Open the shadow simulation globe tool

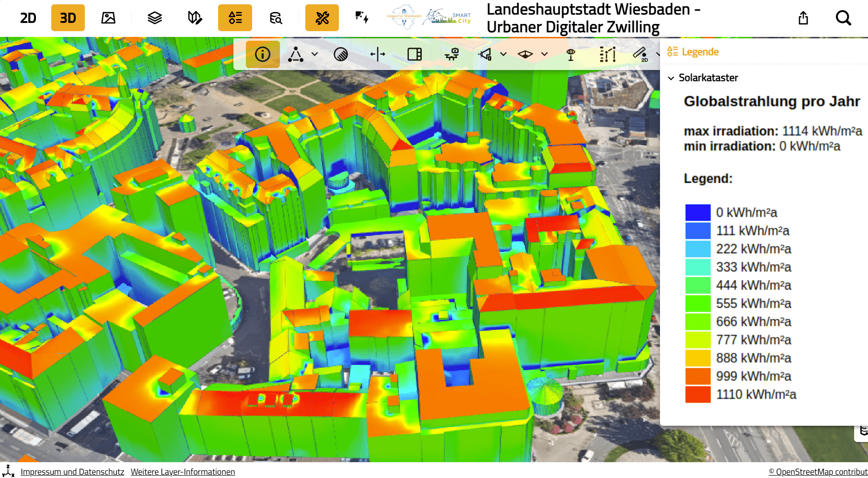(341, 54)
